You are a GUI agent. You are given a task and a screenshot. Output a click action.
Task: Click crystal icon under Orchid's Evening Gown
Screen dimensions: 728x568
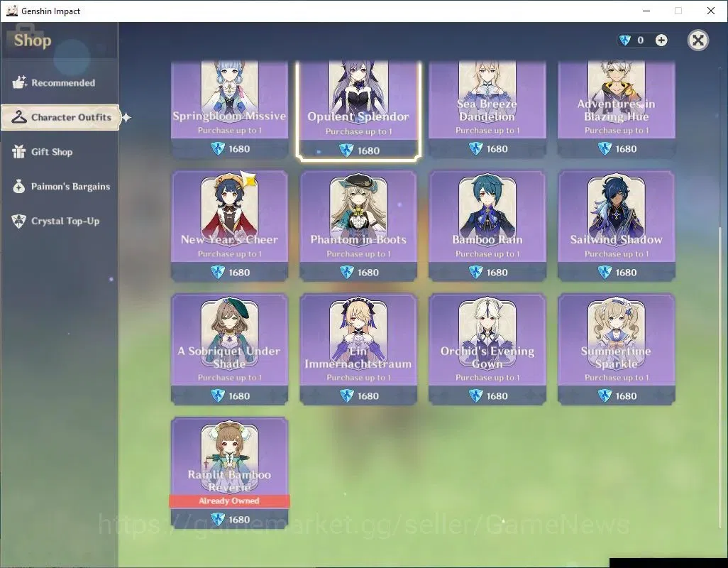475,395
